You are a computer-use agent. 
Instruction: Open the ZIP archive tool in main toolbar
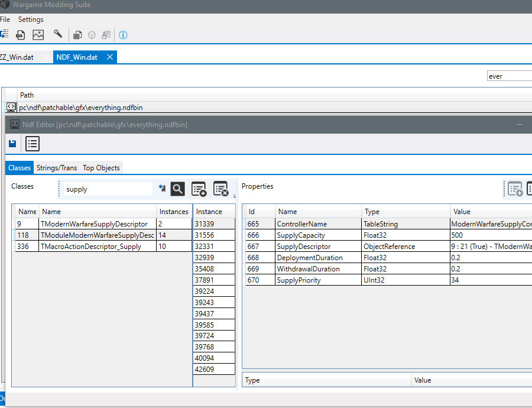click(x=20, y=35)
